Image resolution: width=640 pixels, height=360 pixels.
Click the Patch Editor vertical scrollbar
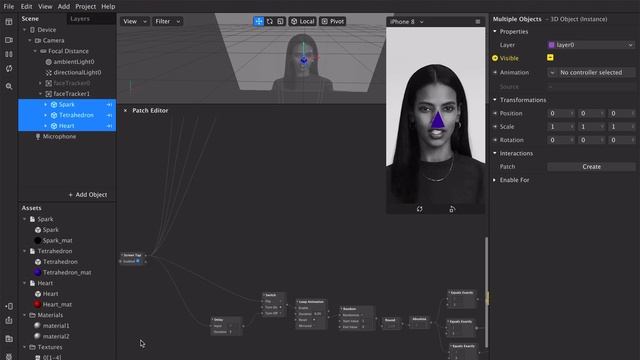[x=486, y=292]
